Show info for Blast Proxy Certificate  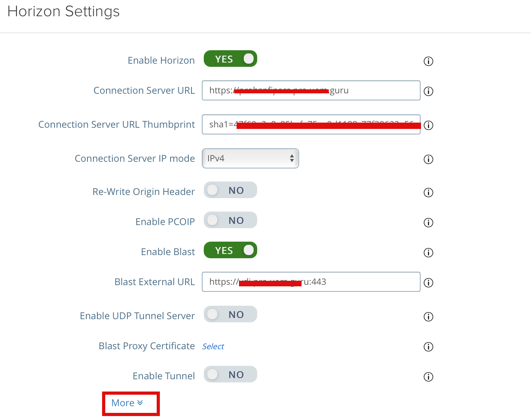coord(428,347)
